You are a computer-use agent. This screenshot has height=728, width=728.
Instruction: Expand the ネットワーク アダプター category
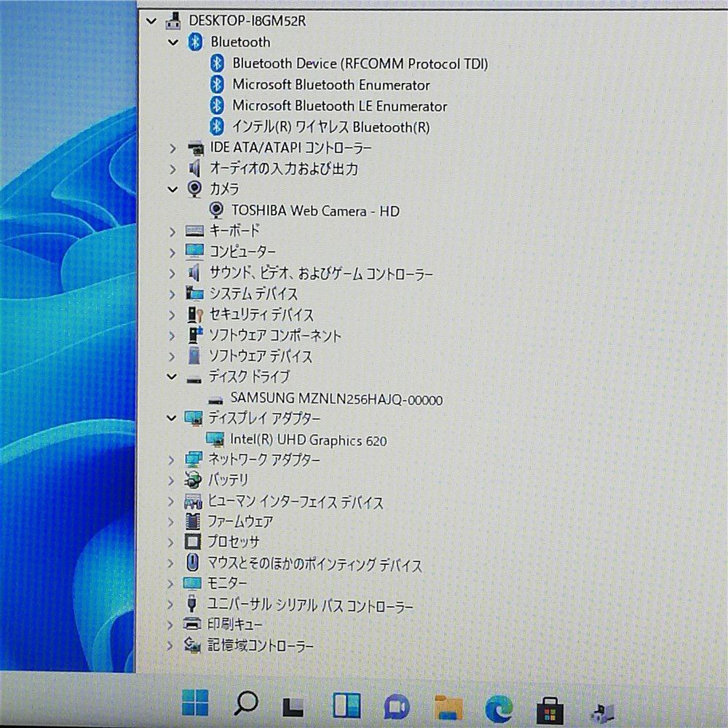tap(171, 460)
